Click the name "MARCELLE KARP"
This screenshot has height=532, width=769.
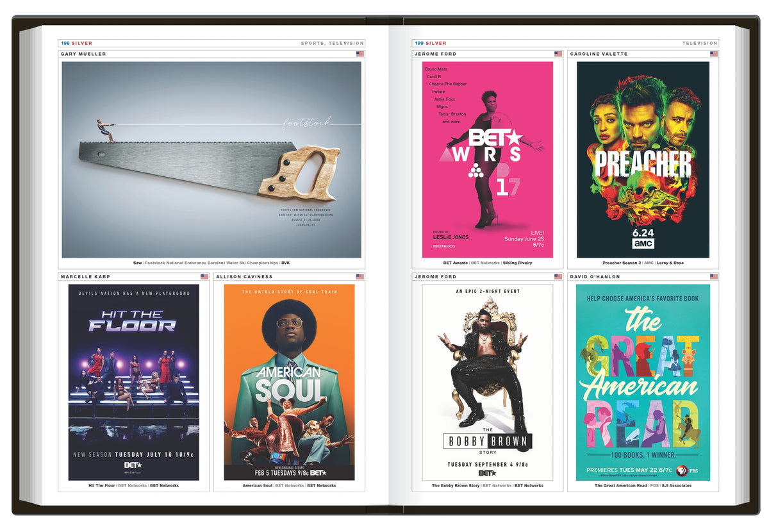[x=86, y=277]
